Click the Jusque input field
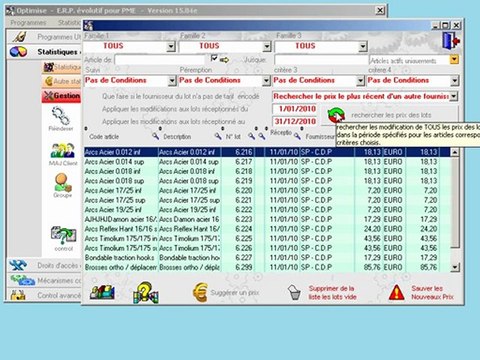The image size is (480, 360). (x=321, y=60)
